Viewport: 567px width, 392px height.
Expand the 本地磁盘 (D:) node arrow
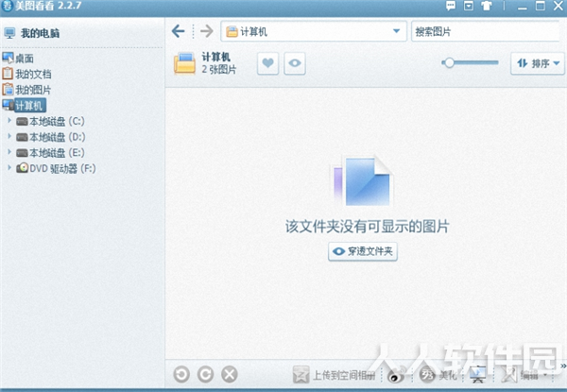pos(9,136)
